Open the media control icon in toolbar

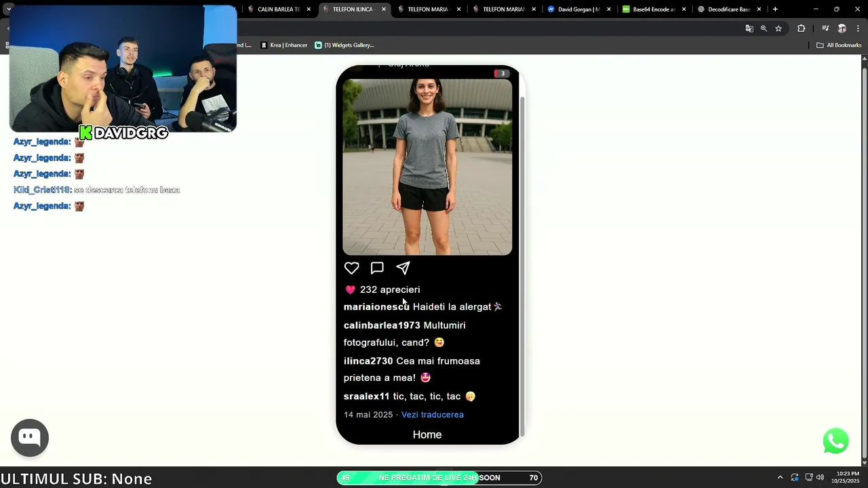point(825,28)
